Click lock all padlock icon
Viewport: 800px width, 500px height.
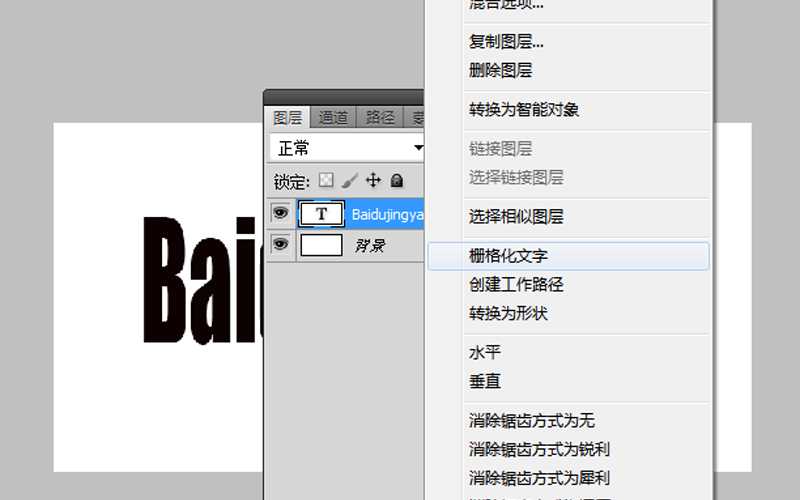(x=396, y=180)
